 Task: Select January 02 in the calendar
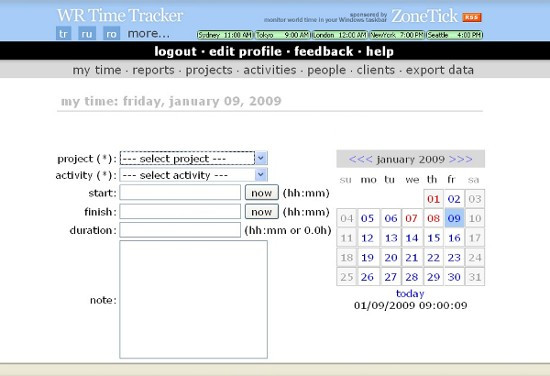click(454, 199)
